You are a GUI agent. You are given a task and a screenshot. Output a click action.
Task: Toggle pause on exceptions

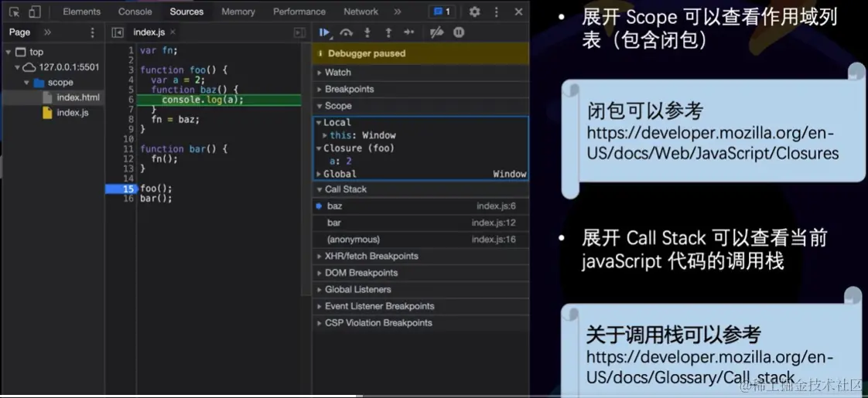[459, 32]
